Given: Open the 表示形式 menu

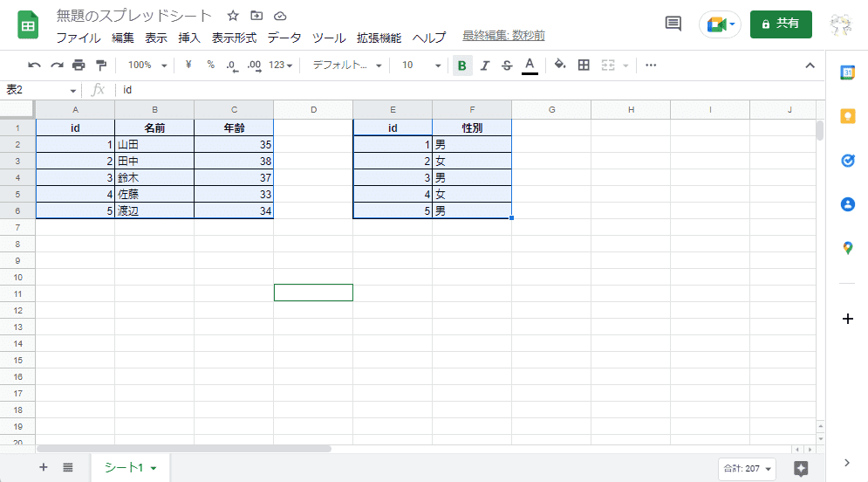Looking at the screenshot, I should coord(234,38).
